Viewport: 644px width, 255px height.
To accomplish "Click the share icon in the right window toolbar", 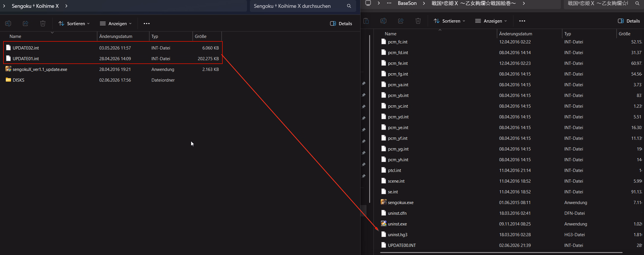I will pos(401,21).
